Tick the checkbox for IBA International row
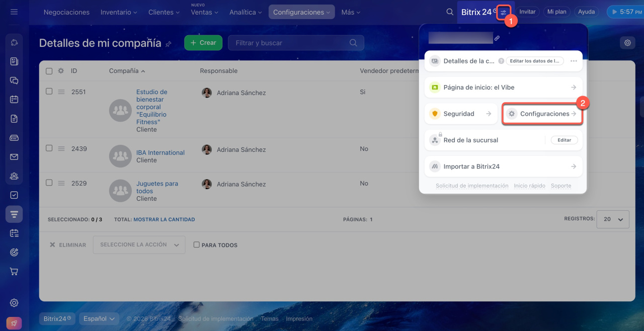This screenshot has height=331, width=644. pos(49,148)
